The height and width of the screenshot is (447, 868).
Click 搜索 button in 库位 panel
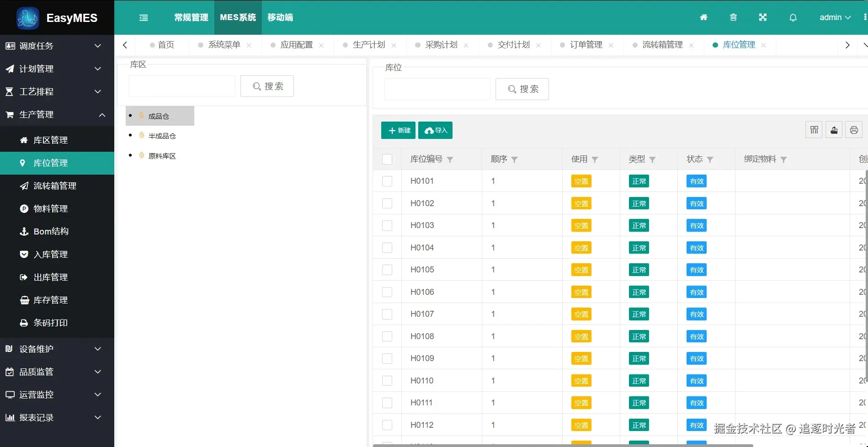[x=522, y=89]
